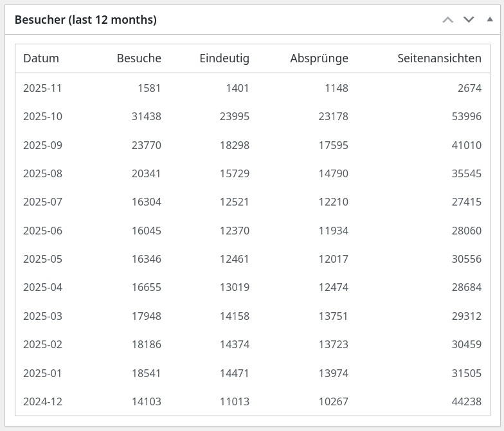504x431 pixels.
Task: Click the 44238 page views value
Action: tap(466, 401)
